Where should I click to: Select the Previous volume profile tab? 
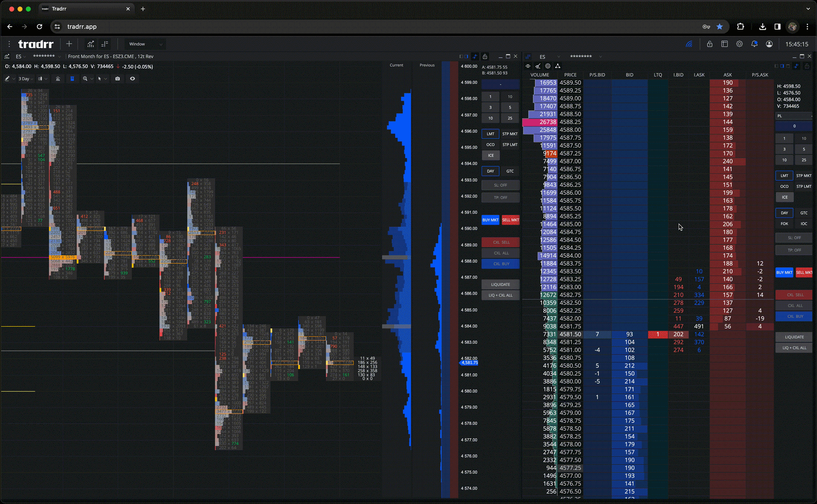pos(427,65)
